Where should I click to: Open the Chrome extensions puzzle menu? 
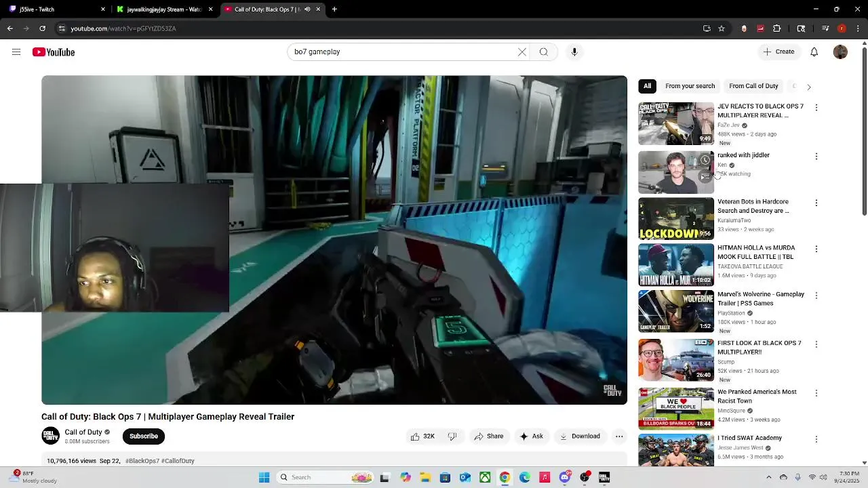[x=777, y=28]
